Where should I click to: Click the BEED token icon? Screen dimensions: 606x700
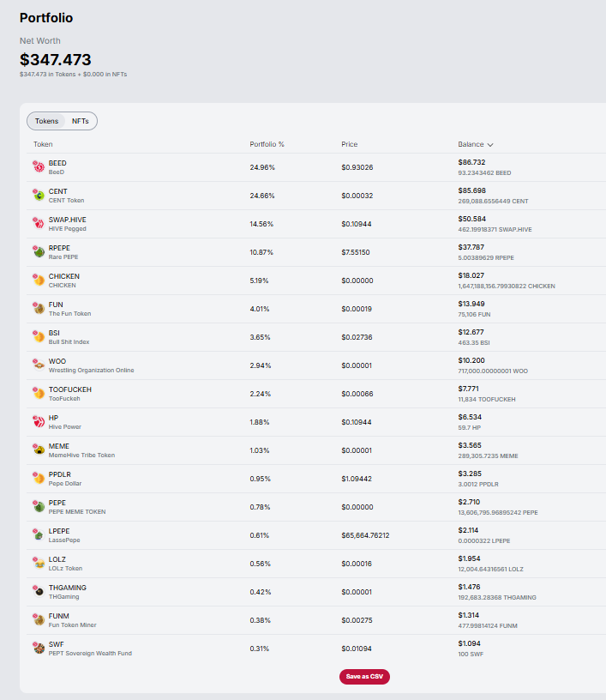(39, 167)
